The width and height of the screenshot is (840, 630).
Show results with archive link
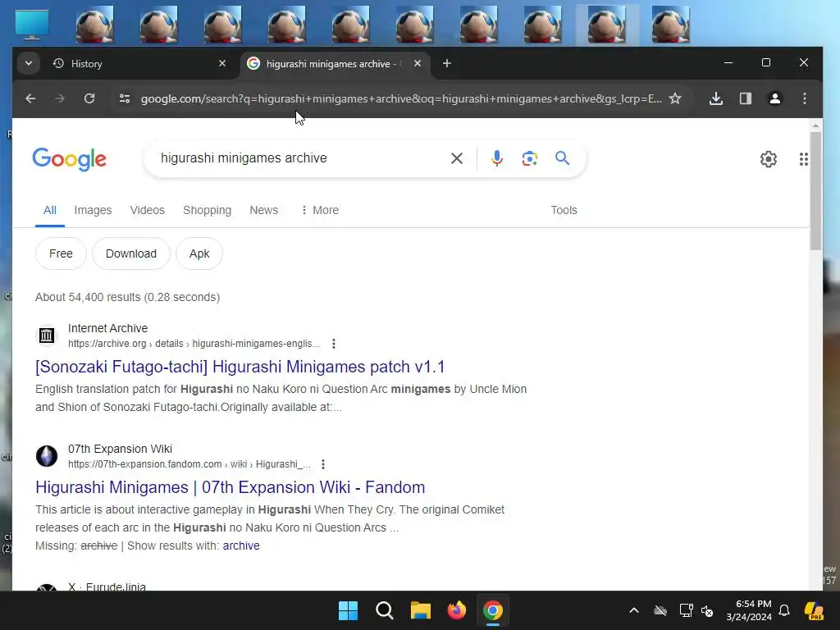pos(241,546)
